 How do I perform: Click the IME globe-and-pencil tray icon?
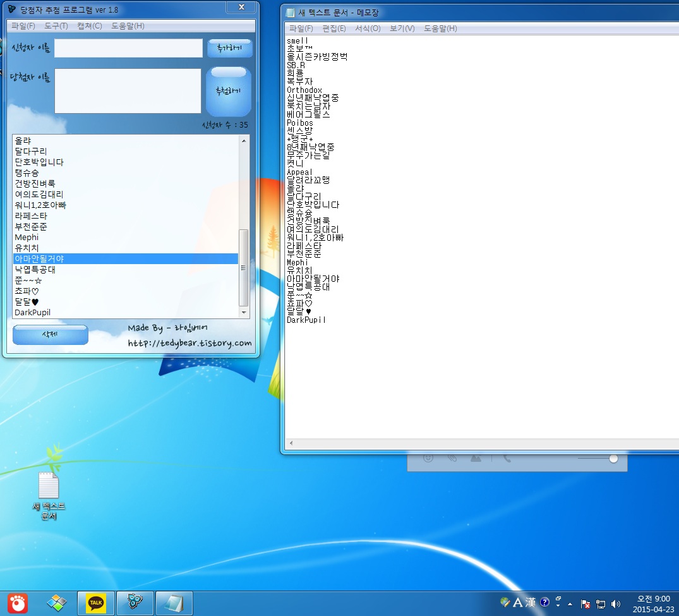[x=505, y=602]
